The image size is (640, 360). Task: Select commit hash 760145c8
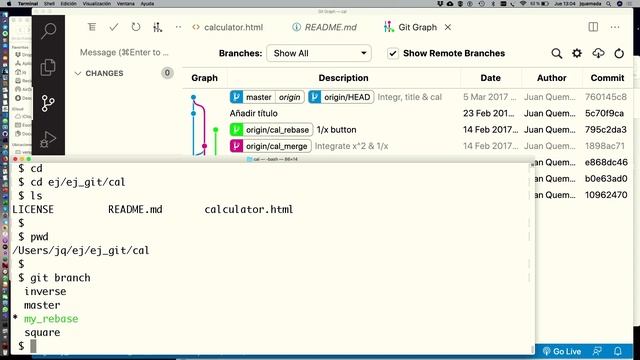click(x=606, y=97)
